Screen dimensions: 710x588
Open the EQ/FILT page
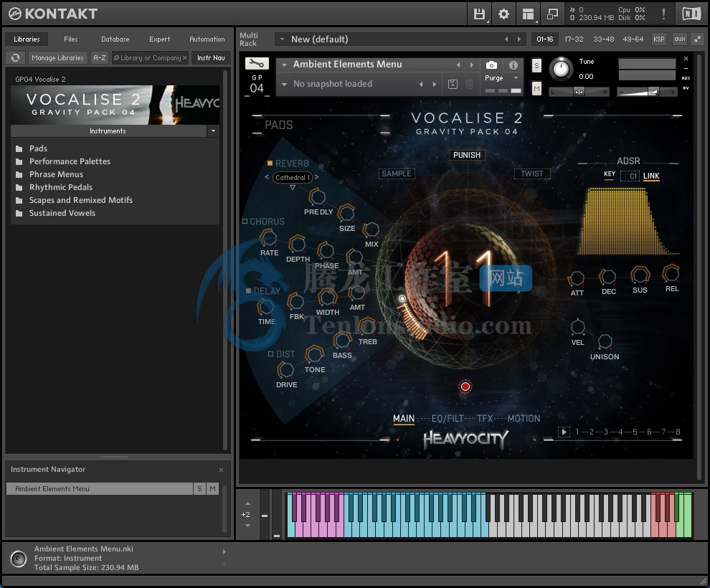(448, 418)
